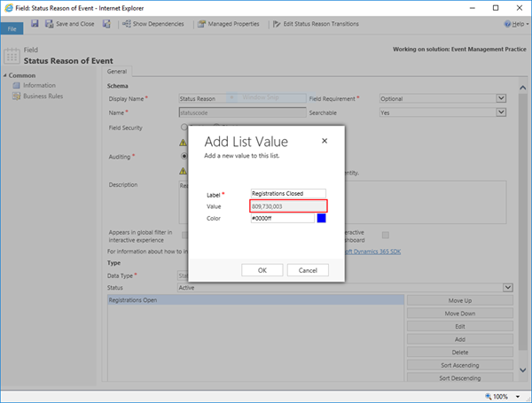
Task: Click the Save floppy disk icon
Action: point(35,24)
